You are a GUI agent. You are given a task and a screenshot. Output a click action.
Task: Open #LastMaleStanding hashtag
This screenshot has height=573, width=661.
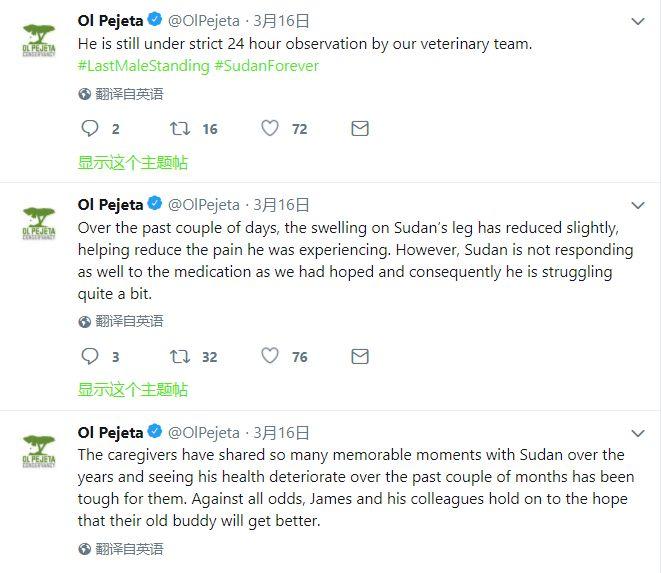[143, 66]
